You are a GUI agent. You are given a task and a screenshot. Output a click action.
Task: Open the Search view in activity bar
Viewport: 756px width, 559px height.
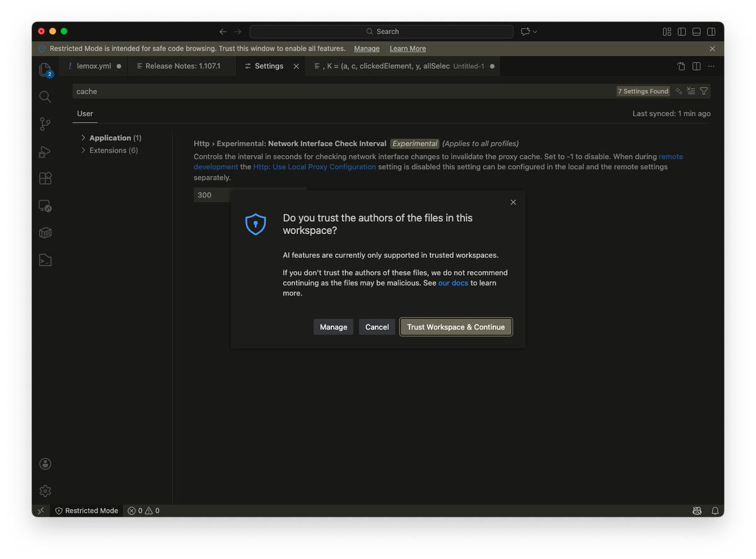45,96
